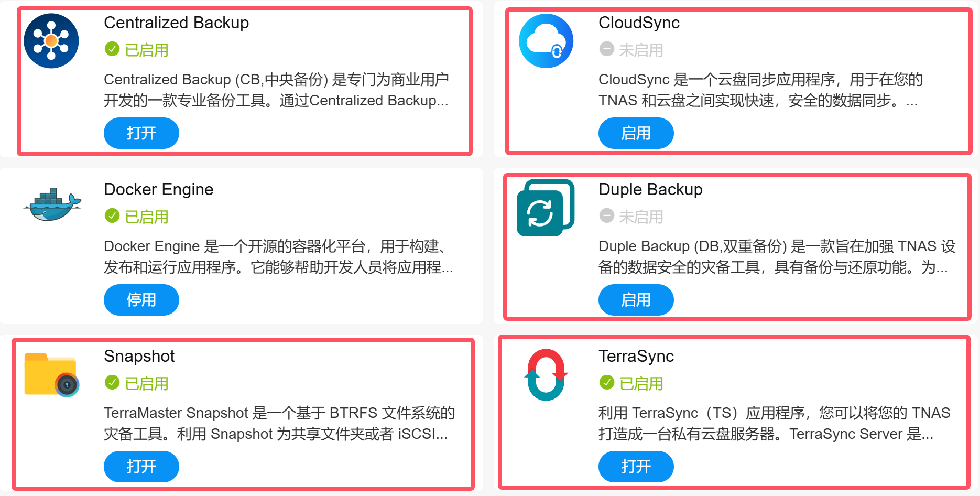The width and height of the screenshot is (980, 496).
Task: Click the CloudSync cloud icon
Action: pyautogui.click(x=546, y=41)
